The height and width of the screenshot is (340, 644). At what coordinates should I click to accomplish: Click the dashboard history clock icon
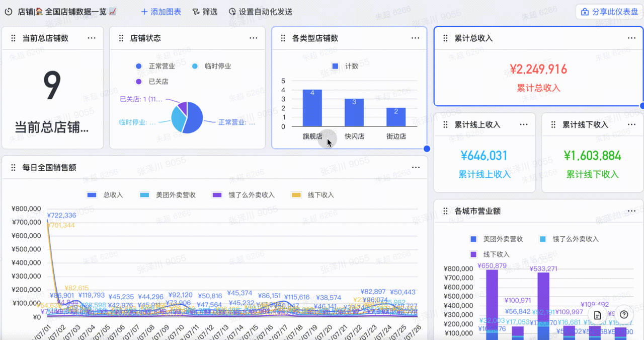(9, 12)
